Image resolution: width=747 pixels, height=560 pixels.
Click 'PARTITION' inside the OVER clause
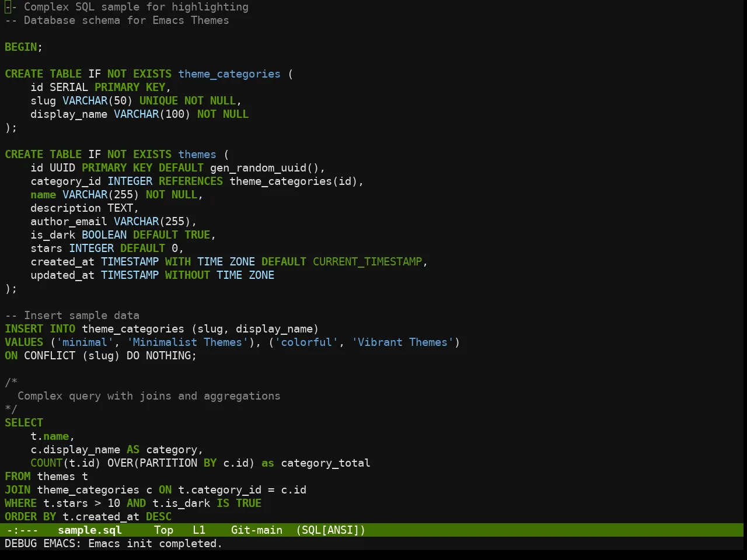[168, 463]
